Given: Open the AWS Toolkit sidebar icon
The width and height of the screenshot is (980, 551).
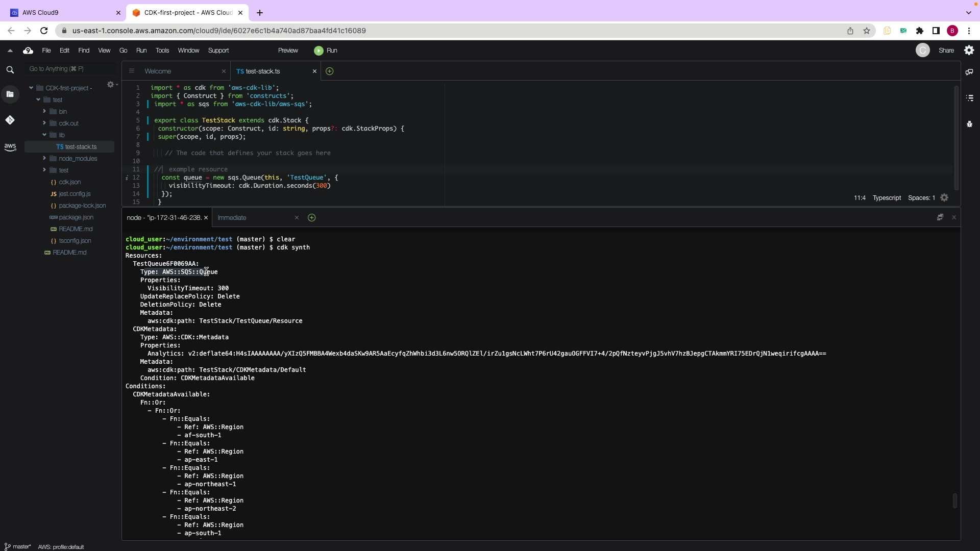Looking at the screenshot, I should [10, 147].
